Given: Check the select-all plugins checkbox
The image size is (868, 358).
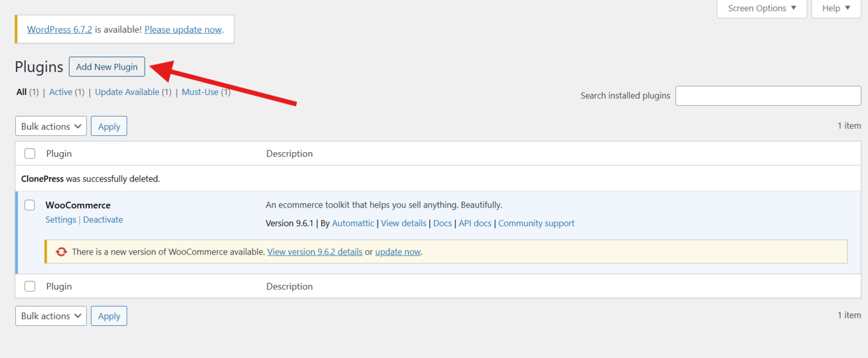Looking at the screenshot, I should 29,153.
